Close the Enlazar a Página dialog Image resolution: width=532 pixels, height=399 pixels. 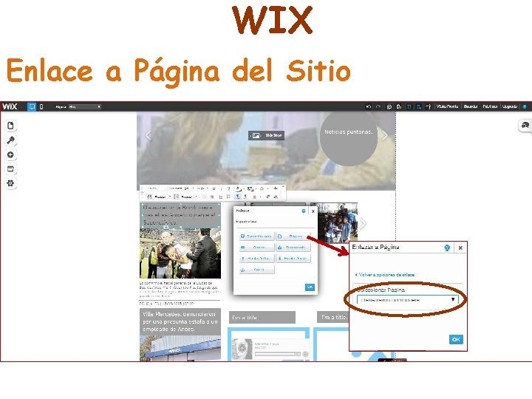(x=460, y=248)
